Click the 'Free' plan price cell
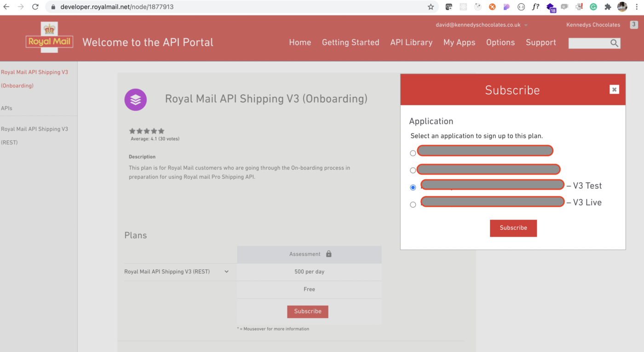 click(309, 290)
